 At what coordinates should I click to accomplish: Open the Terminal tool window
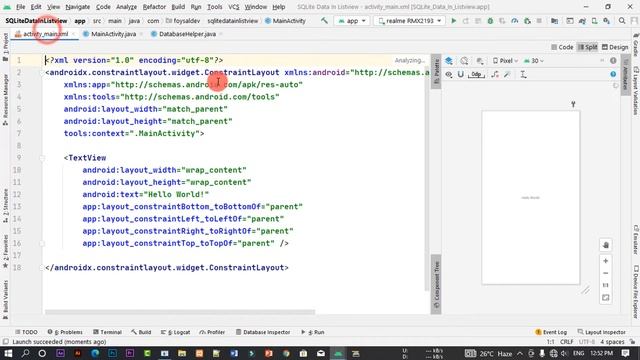pyautogui.click(x=107, y=332)
